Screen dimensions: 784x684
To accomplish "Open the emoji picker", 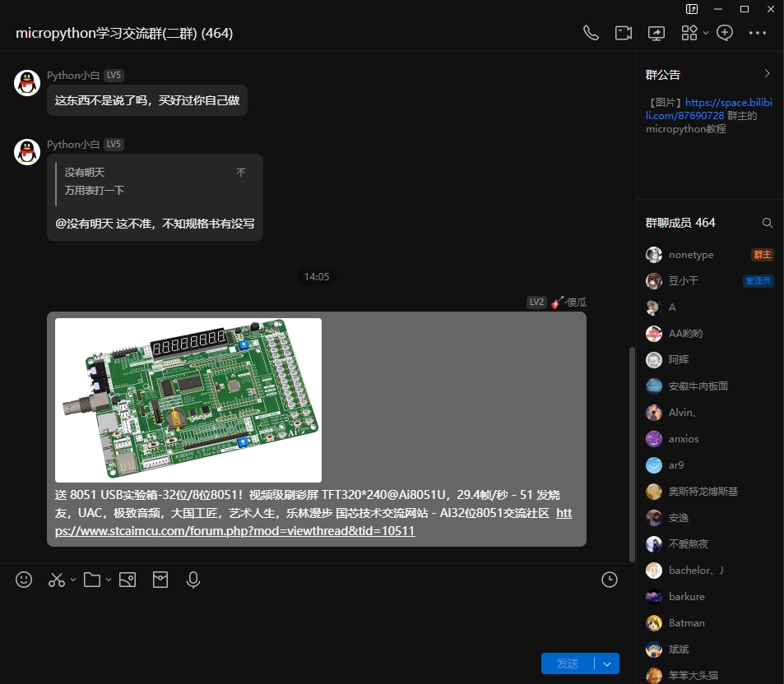I will click(24, 580).
